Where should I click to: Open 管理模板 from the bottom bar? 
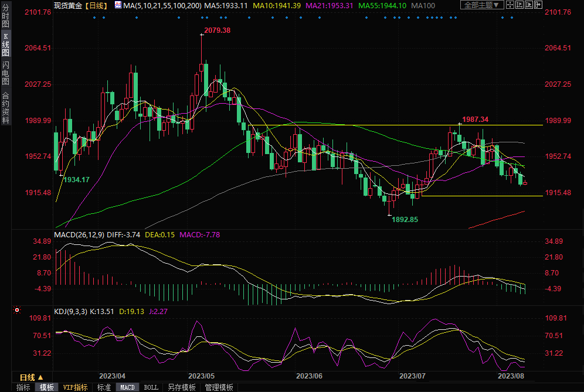[x=218, y=387]
